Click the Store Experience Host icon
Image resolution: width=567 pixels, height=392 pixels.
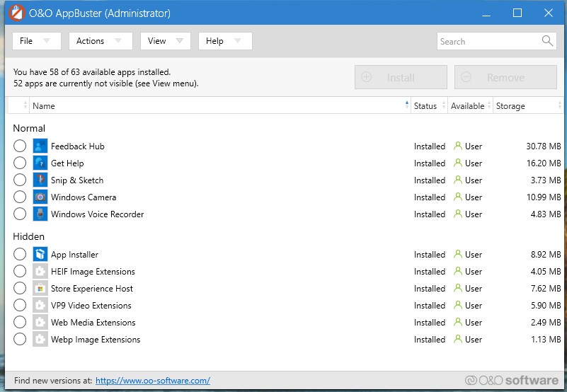coord(40,289)
